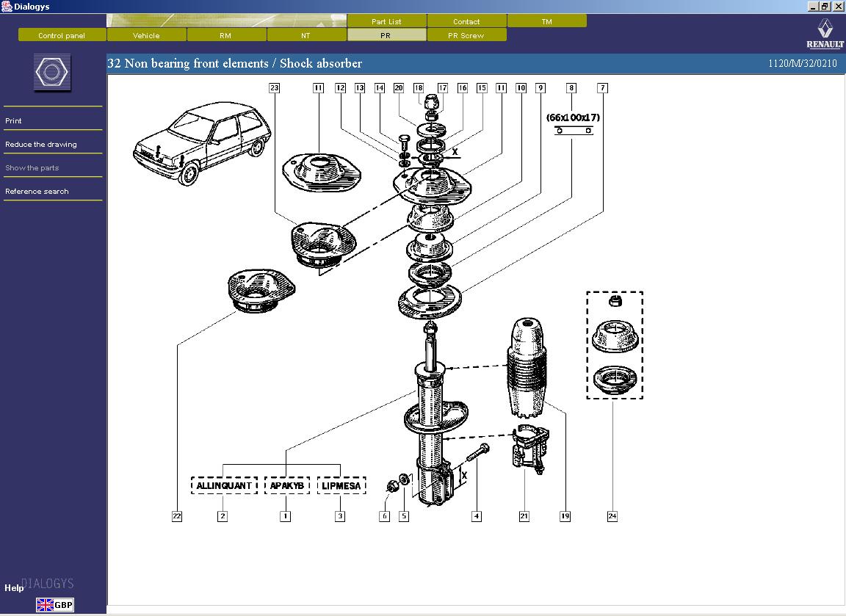
Task: Select part callout number 9
Action: coord(540,88)
